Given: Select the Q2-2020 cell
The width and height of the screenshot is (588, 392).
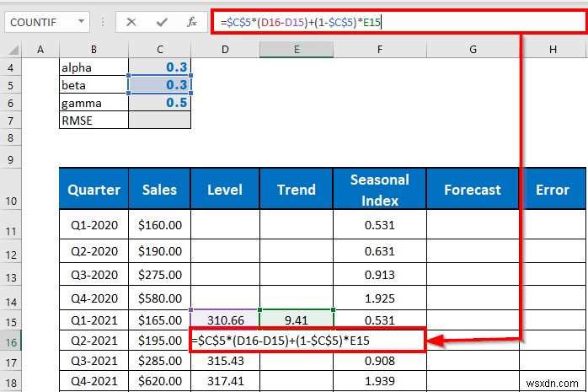Looking at the screenshot, I should [x=94, y=250].
